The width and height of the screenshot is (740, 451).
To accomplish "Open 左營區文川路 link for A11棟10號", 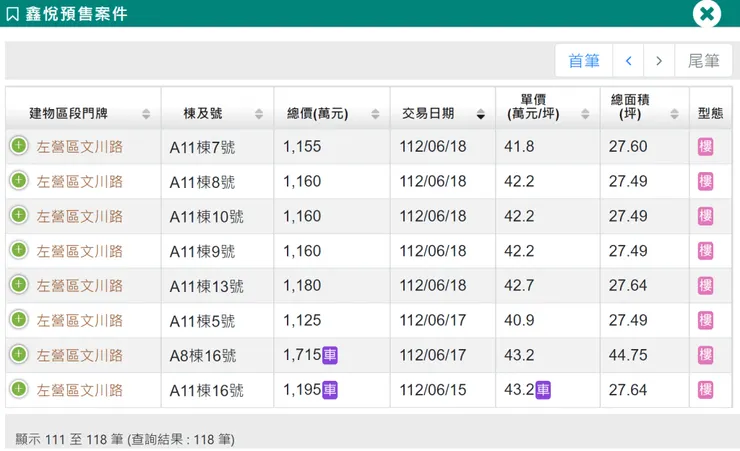I will (x=80, y=217).
